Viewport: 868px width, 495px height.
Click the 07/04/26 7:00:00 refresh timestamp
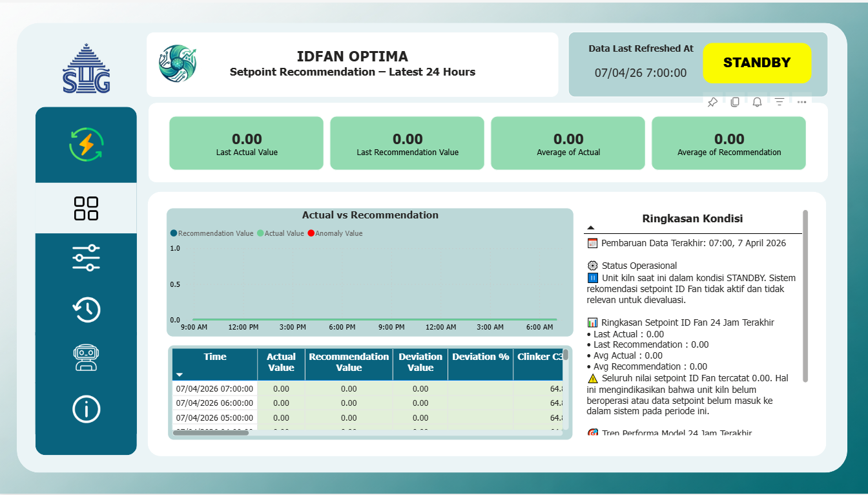tap(641, 73)
